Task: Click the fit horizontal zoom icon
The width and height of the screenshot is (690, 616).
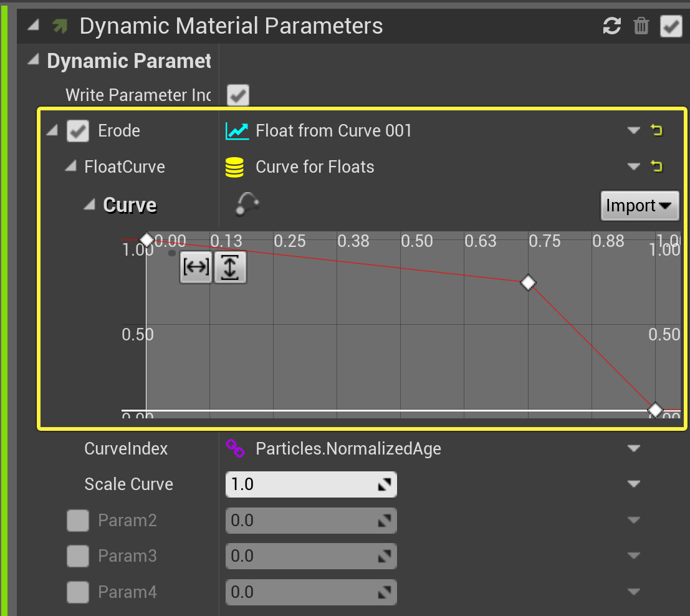Action: click(x=196, y=267)
